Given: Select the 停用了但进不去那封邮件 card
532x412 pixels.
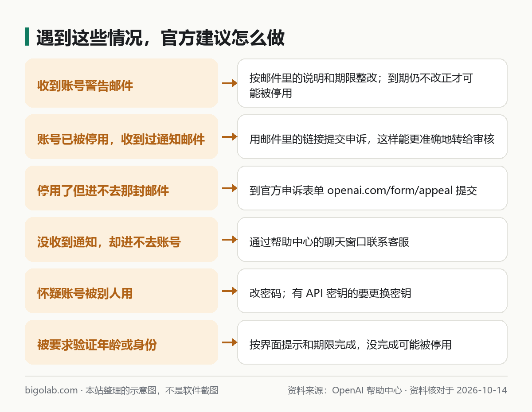Looking at the screenshot, I should pos(121,188).
